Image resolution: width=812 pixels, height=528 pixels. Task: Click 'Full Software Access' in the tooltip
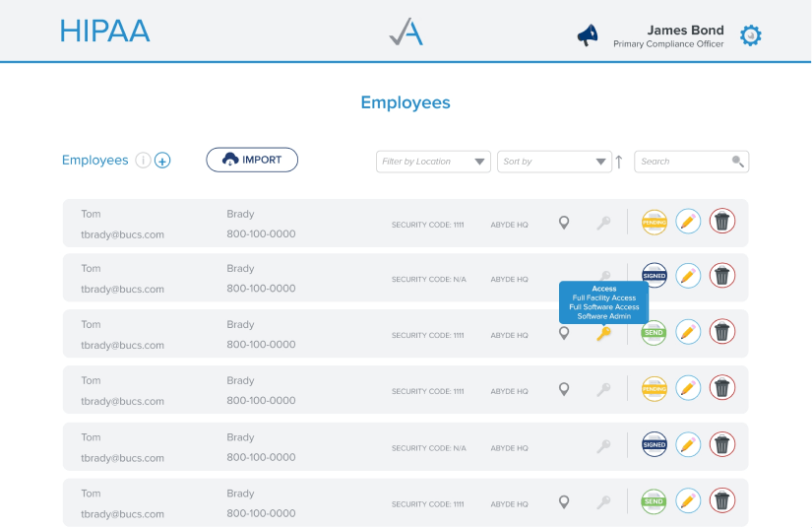pos(603,306)
